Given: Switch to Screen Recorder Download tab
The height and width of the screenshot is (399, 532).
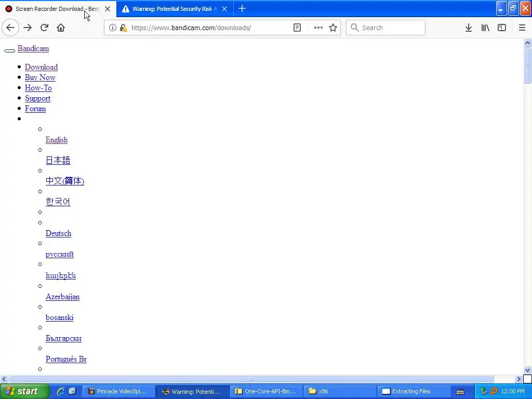Looking at the screenshot, I should pos(58,9).
